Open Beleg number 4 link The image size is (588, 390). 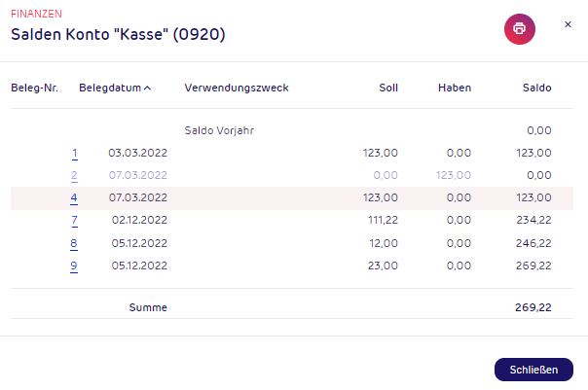point(74,197)
